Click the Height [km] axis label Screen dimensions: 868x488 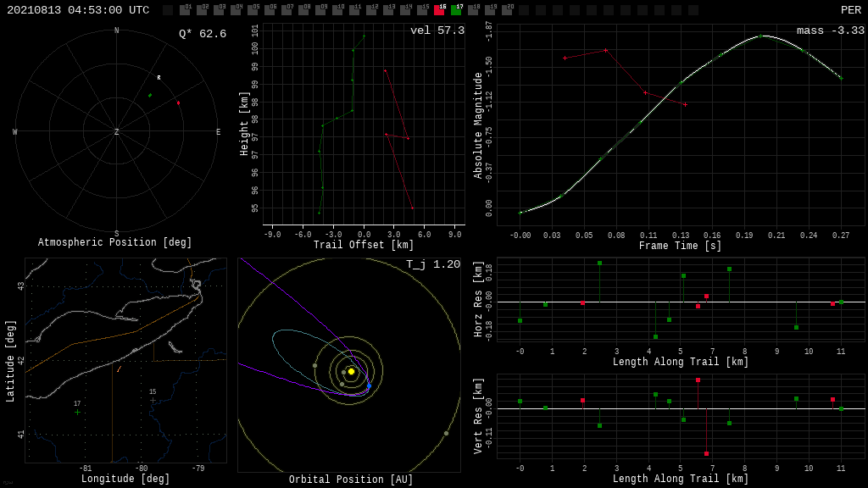(244, 124)
